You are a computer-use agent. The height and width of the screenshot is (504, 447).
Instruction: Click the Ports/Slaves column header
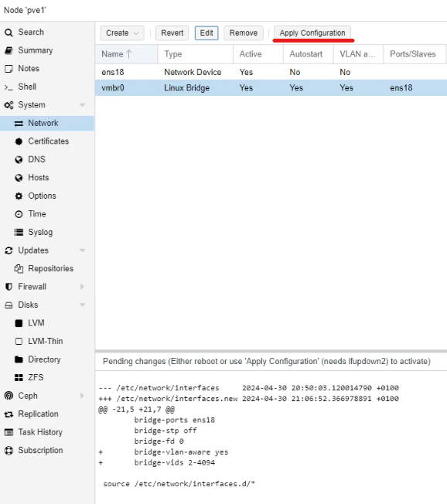click(415, 54)
